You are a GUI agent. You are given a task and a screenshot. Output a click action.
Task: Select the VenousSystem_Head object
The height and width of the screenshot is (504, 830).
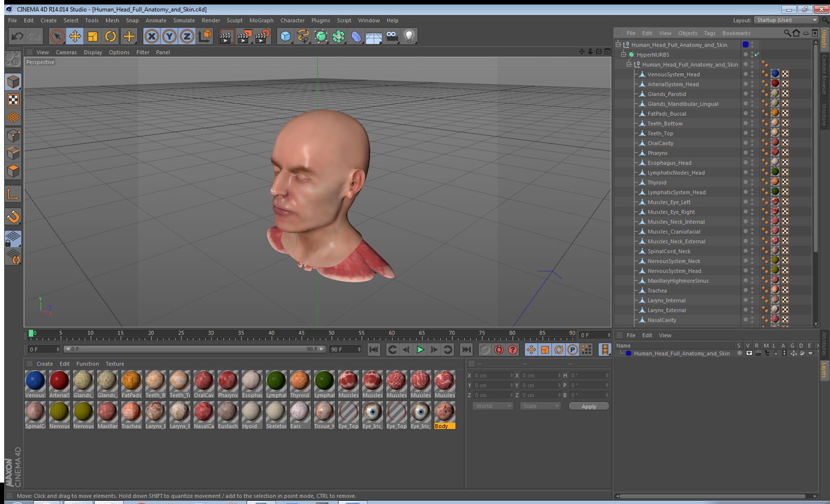(x=674, y=74)
